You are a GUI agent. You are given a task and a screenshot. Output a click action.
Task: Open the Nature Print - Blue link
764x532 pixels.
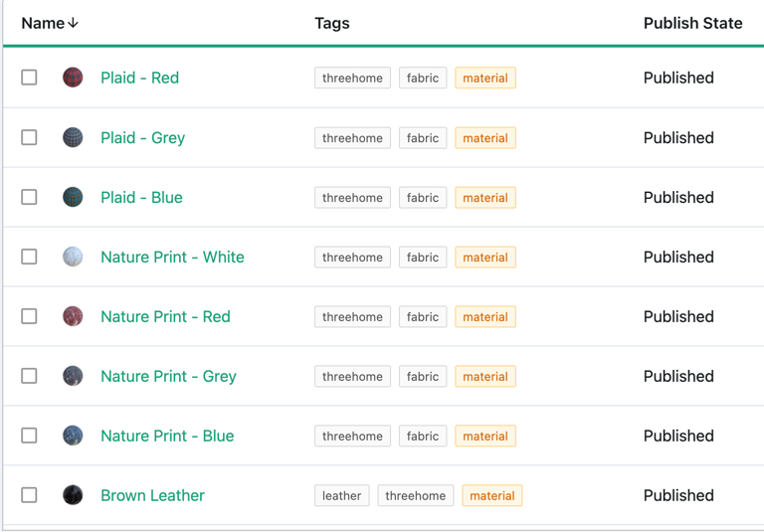click(167, 436)
